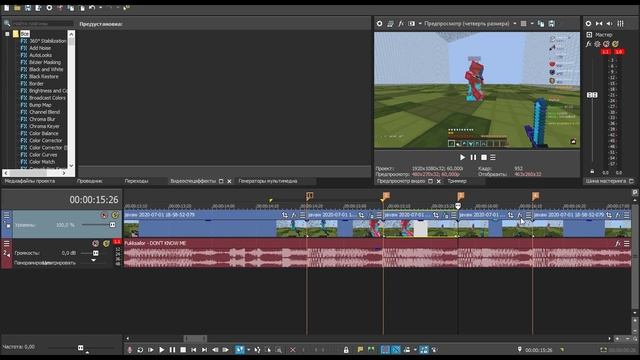Image resolution: width=640 pixels, height=360 pixels.
Task: Solo the video track
Action: [115, 215]
